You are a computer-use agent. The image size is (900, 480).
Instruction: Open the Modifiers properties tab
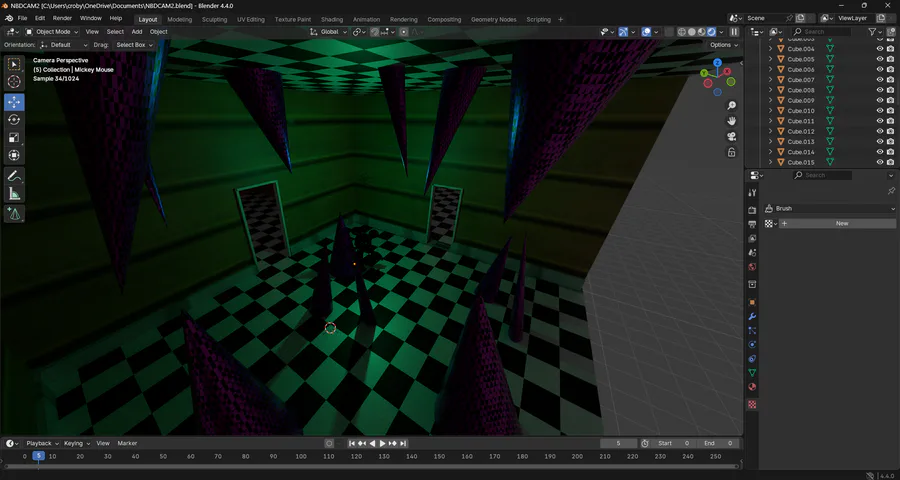(x=752, y=316)
